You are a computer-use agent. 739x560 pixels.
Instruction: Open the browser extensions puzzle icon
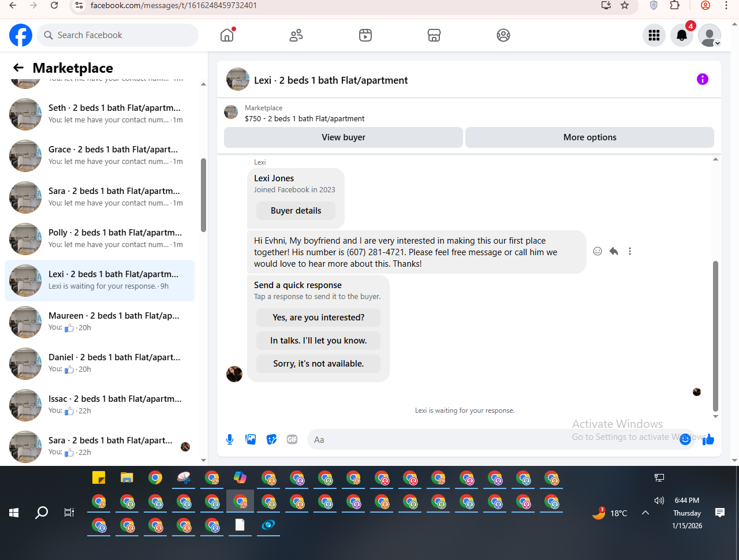click(675, 5)
